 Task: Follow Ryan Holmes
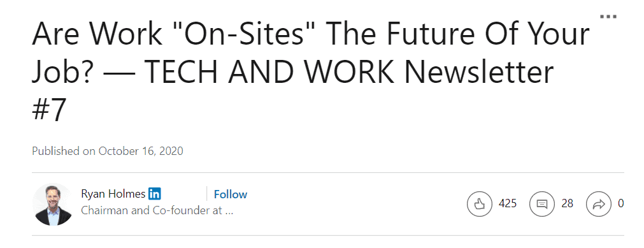231,194
